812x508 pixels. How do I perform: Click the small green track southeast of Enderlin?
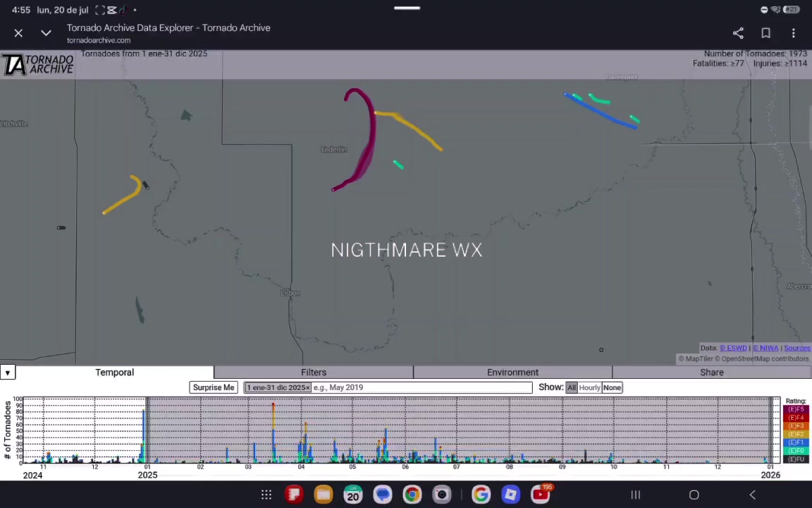tap(398, 165)
